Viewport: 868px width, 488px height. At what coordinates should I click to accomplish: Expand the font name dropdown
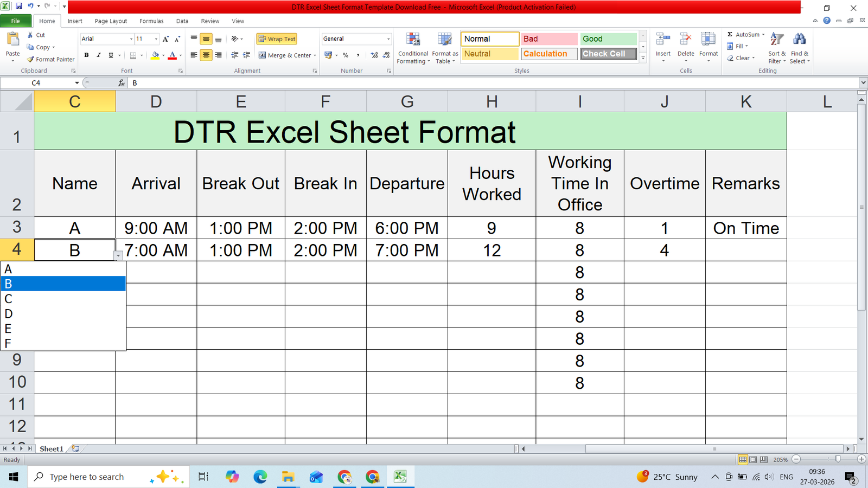[x=131, y=39]
